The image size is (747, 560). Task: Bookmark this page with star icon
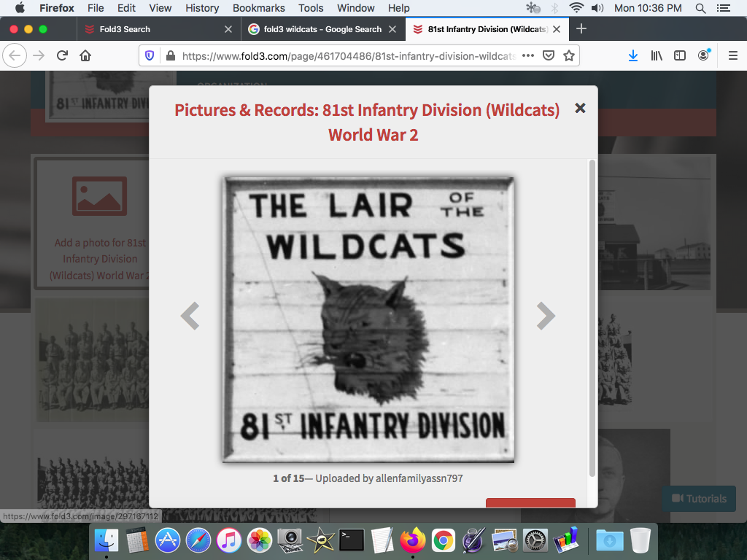tap(569, 55)
